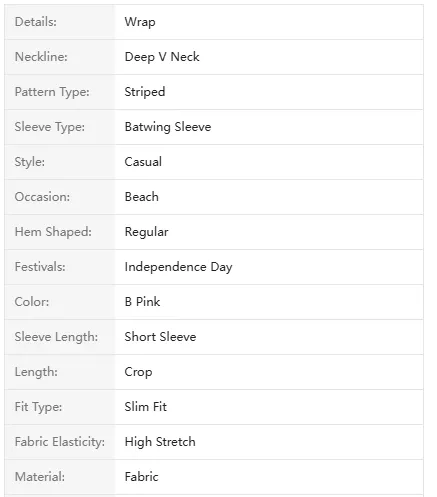
Task: Click the Hem Shaped label
Action: click(x=53, y=232)
